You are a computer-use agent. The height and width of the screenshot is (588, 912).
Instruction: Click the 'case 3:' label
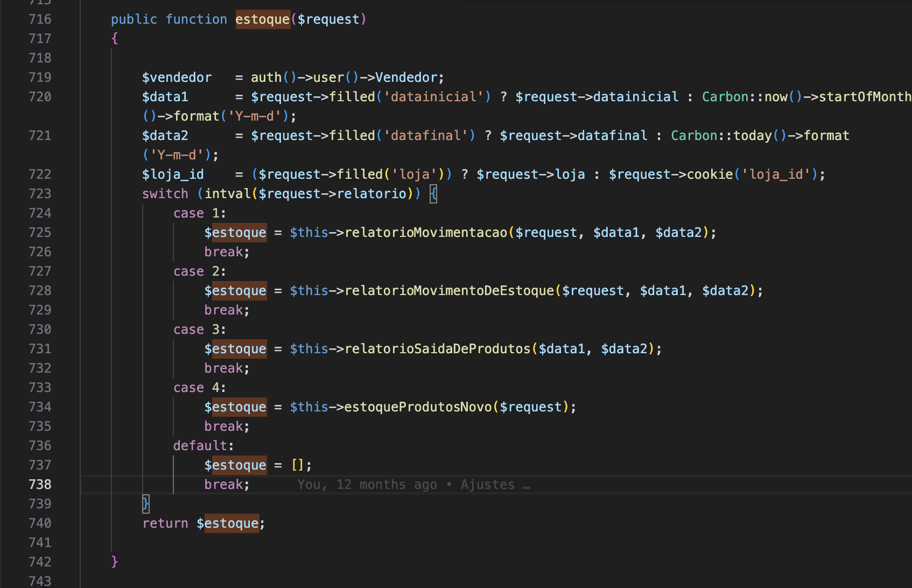pos(199,330)
